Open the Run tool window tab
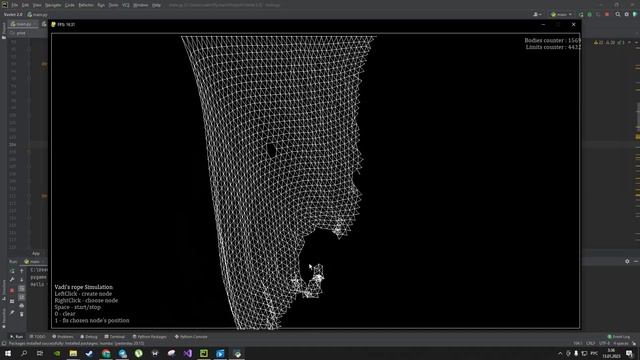 [17, 337]
